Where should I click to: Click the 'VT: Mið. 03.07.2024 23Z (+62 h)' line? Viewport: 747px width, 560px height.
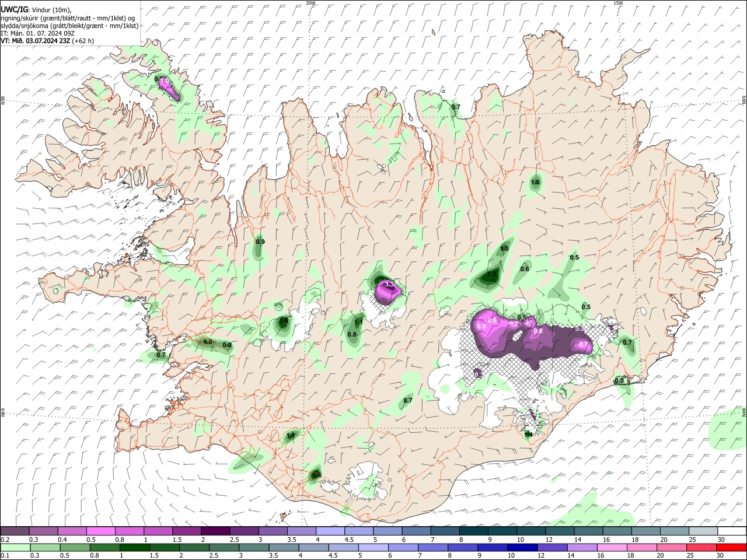(47, 41)
